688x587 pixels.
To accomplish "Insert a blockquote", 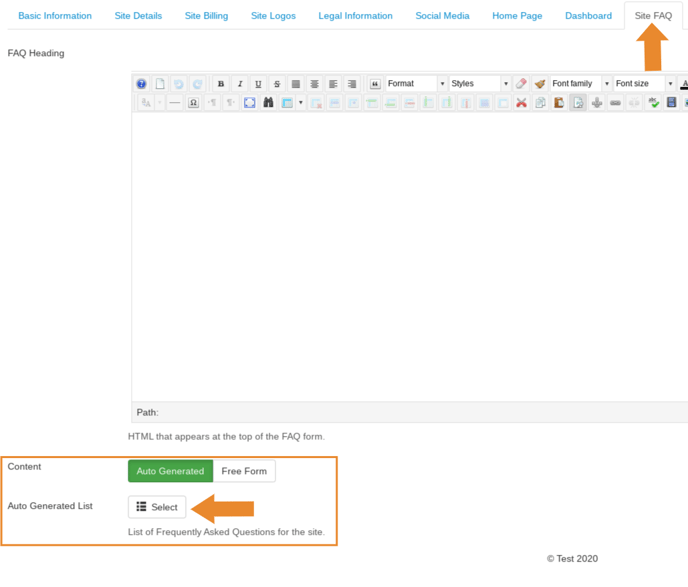I will pos(375,84).
